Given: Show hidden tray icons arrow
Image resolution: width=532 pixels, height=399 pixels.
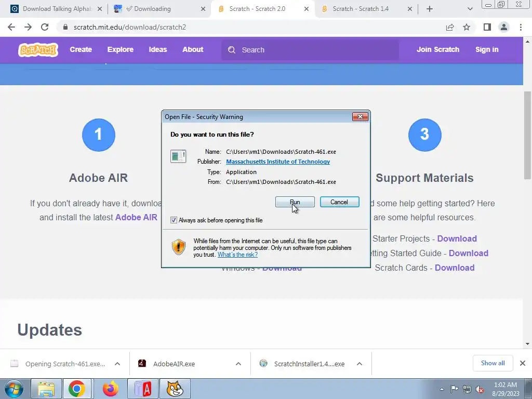Looking at the screenshot, I should click(442, 390).
